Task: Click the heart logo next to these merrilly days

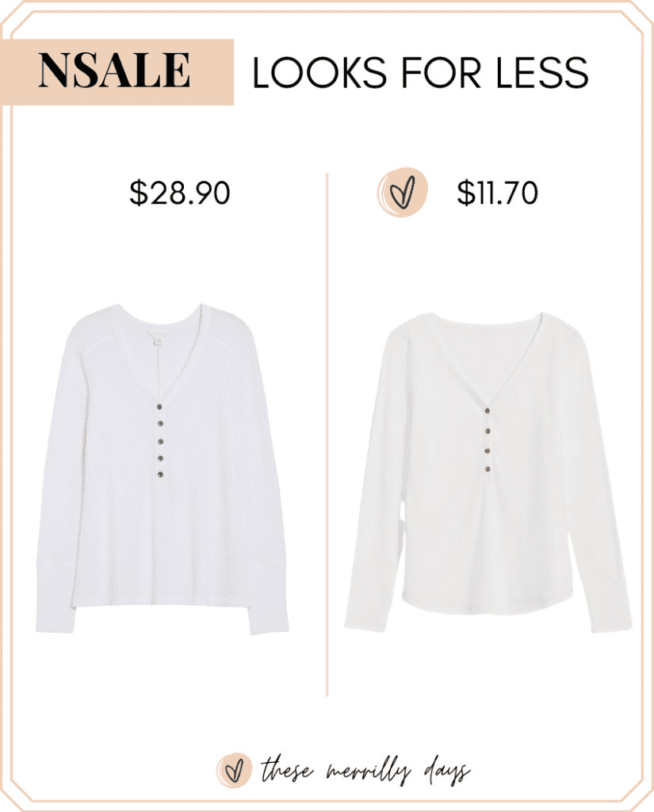Action: point(234,770)
